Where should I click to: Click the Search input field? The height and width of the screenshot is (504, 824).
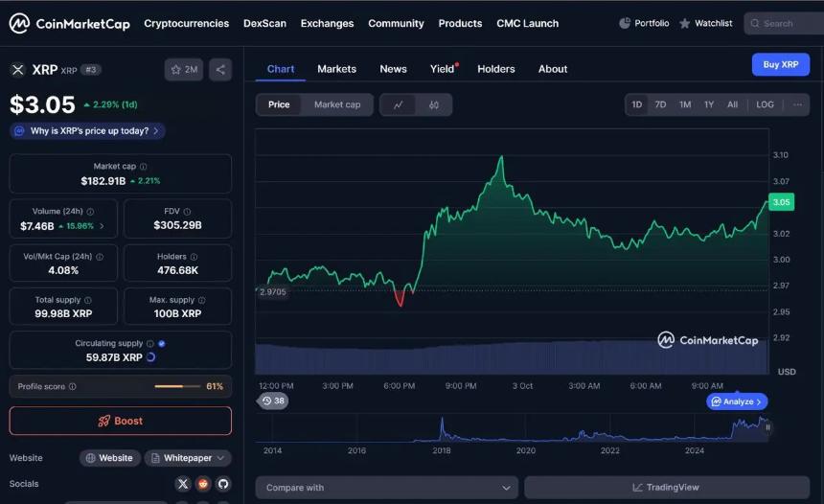coord(784,23)
